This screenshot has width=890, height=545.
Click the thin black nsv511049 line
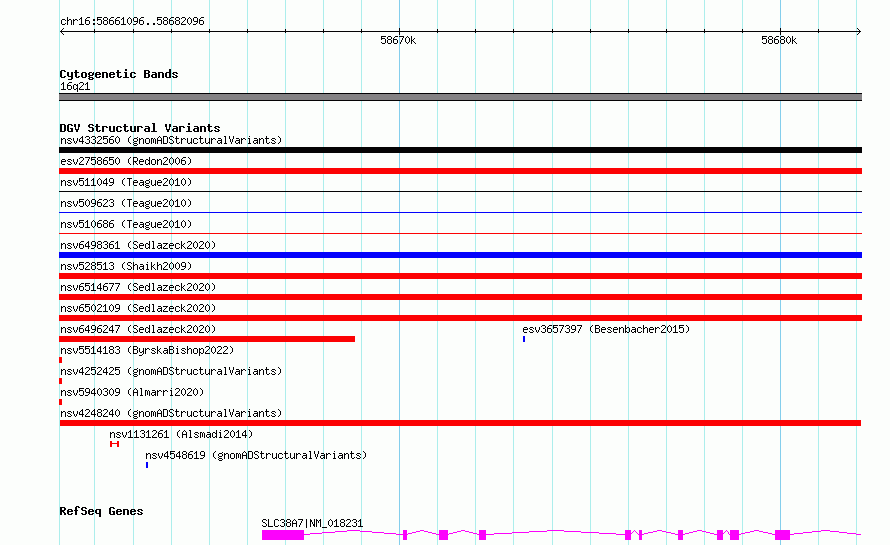tap(460, 192)
